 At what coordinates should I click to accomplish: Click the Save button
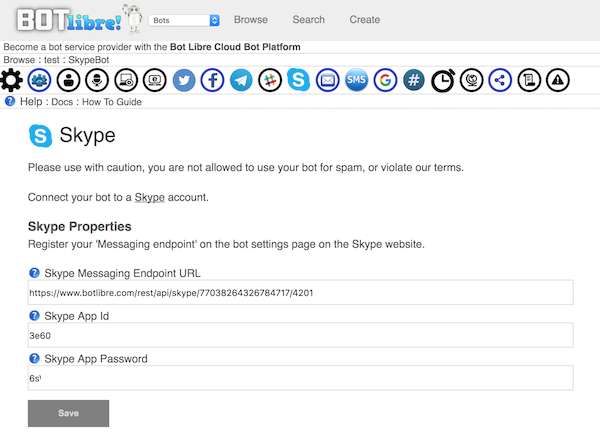pyautogui.click(x=68, y=413)
